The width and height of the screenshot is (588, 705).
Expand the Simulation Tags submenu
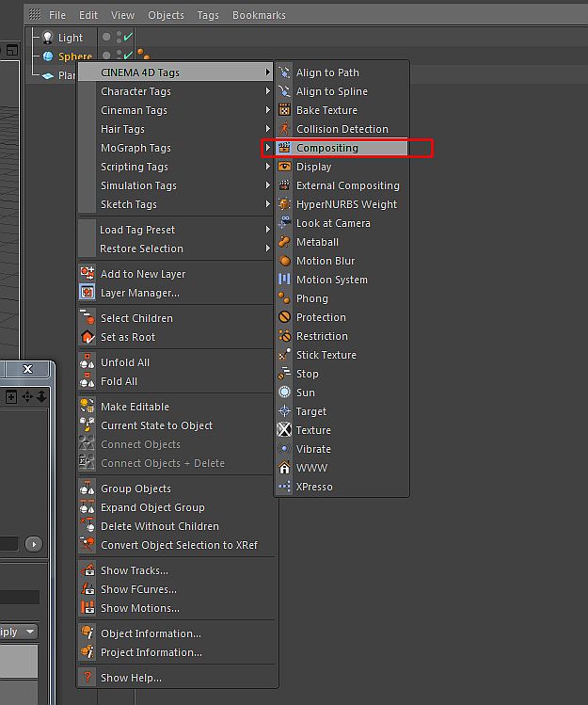175,185
